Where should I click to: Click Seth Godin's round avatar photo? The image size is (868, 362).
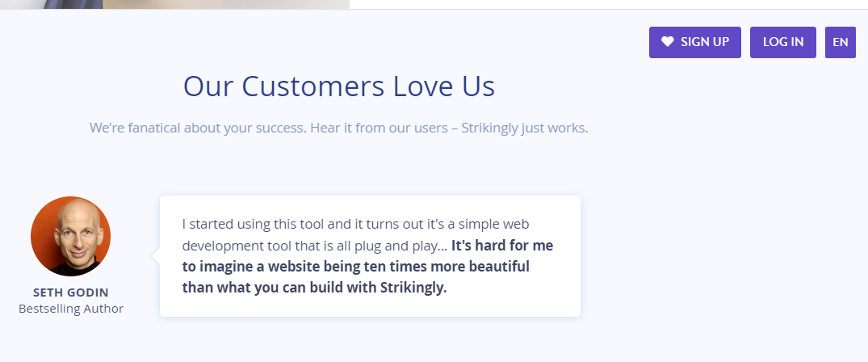71,236
